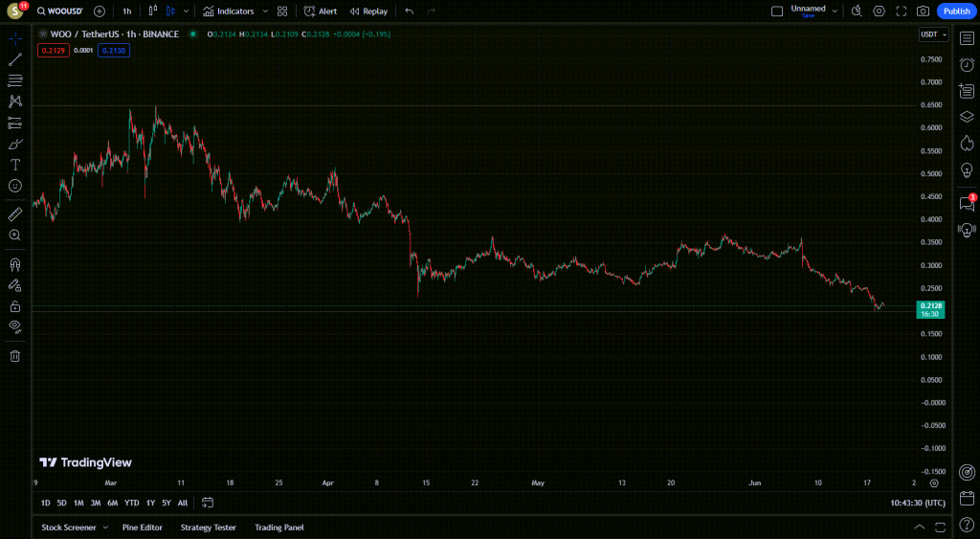Activate the zoom in tool
Viewport: 980px width, 539px height.
point(15,236)
